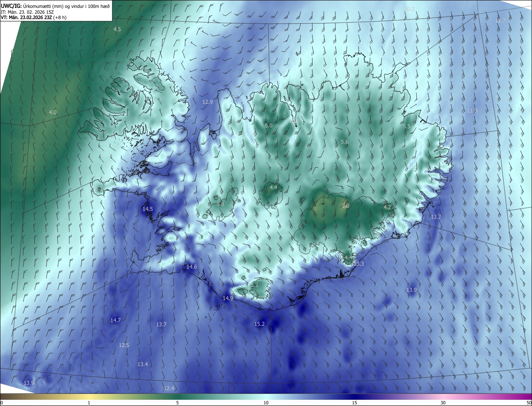
Task: Click the 1 tick on the color scale
Action: point(89,403)
